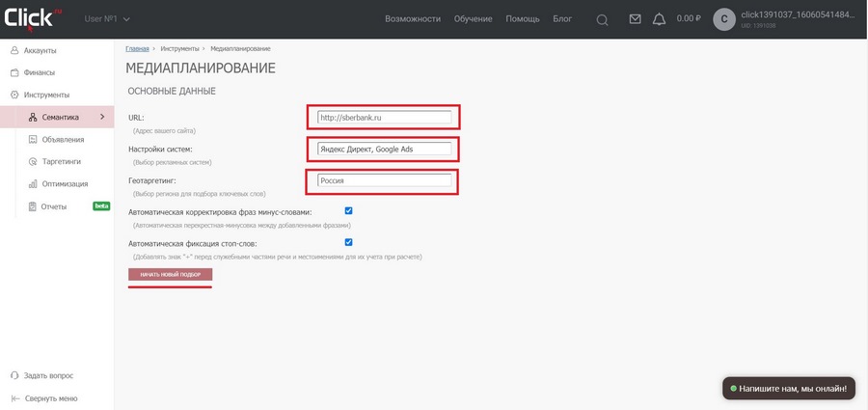
Task: Open Финансы in the sidebar
Action: click(39, 72)
